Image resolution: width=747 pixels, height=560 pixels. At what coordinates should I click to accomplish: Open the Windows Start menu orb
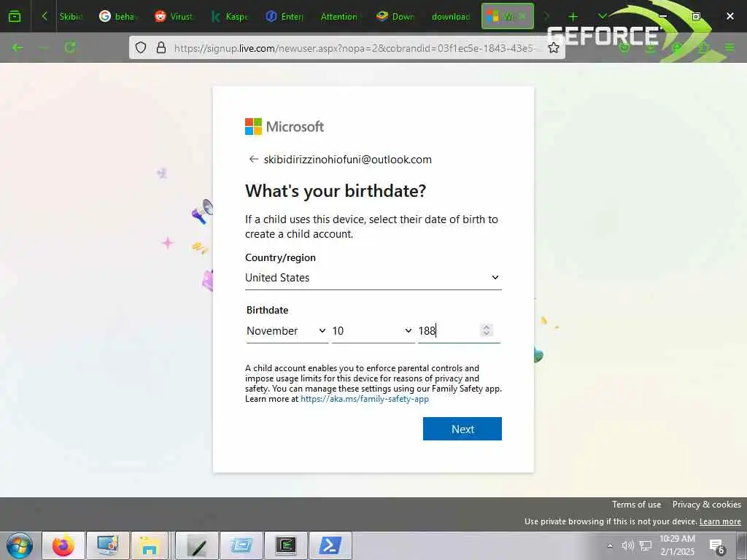pos(20,545)
